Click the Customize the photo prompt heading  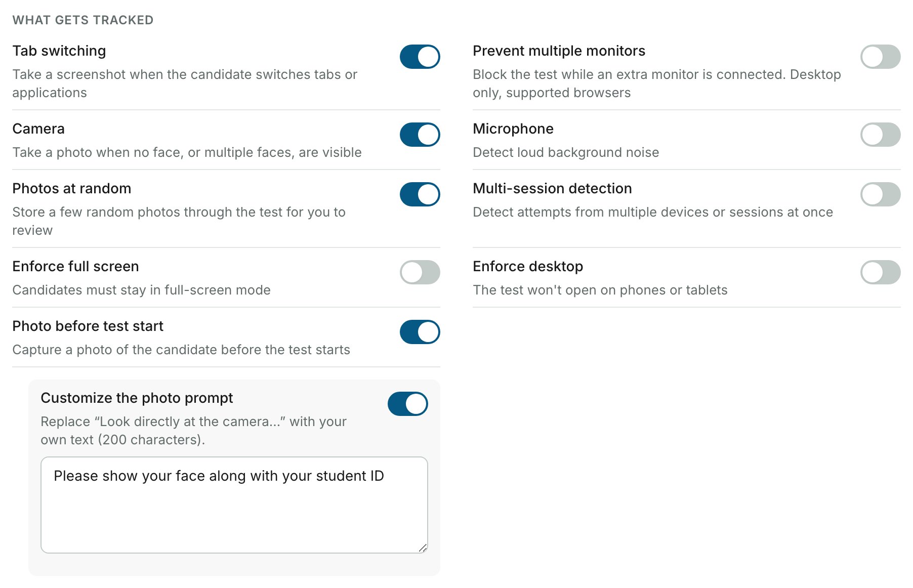click(x=137, y=398)
